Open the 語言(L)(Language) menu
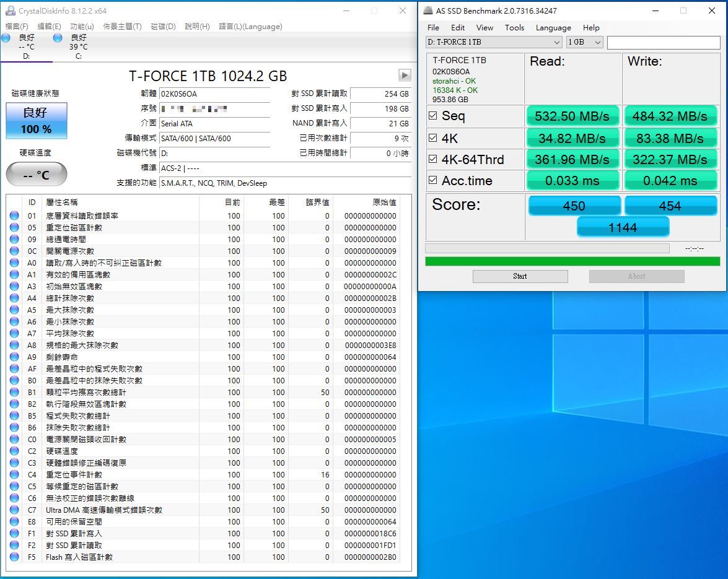This screenshot has height=579, width=728. point(250,27)
